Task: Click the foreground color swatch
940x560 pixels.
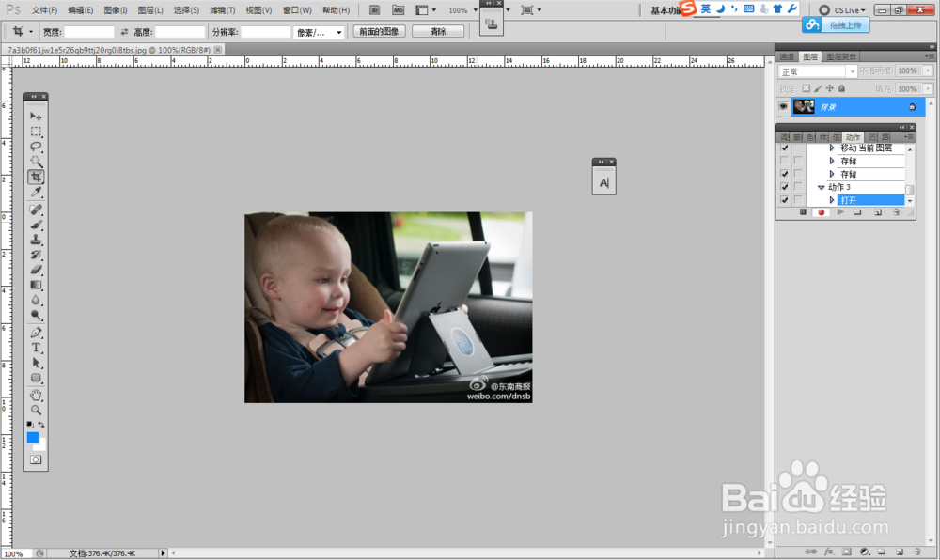Action: (32, 438)
